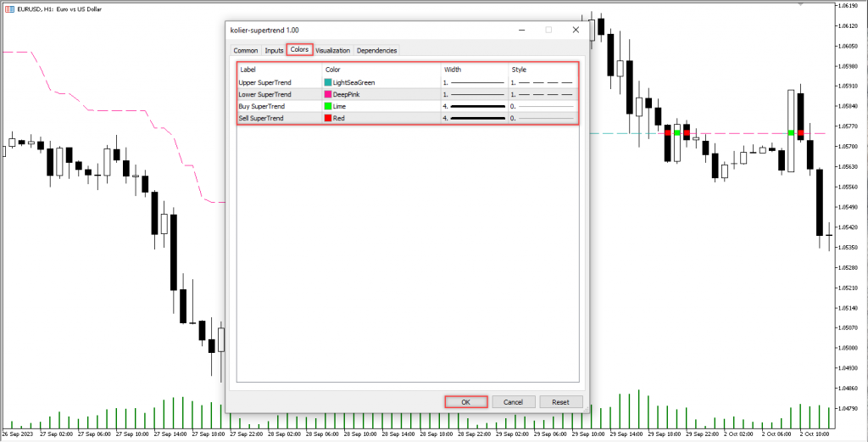Open style setting for Lower SuperTrend
Image resolution: width=868 pixels, height=442 pixels.
coord(543,94)
